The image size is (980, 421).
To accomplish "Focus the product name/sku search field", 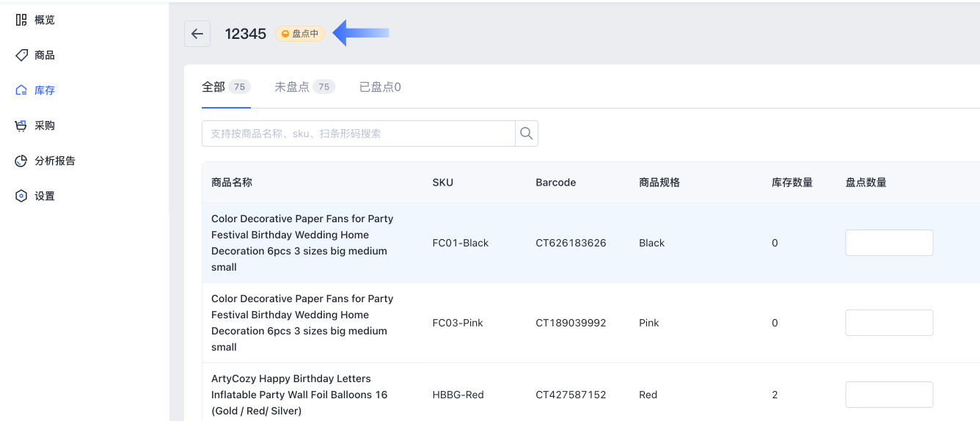I will [359, 133].
